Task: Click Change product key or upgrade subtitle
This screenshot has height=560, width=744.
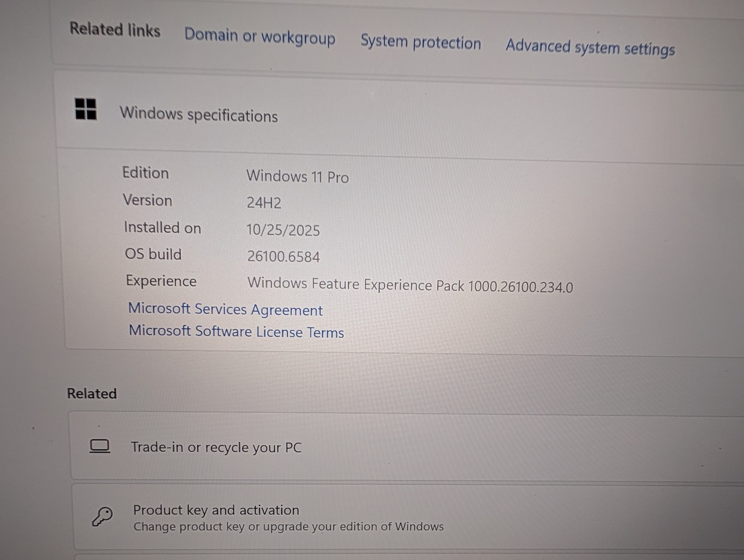Action: click(288, 527)
